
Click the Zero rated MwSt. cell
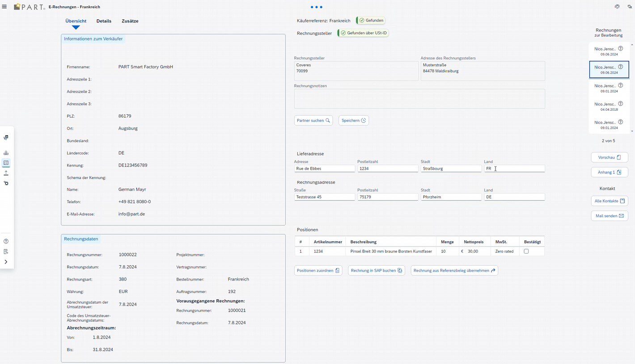click(504, 251)
